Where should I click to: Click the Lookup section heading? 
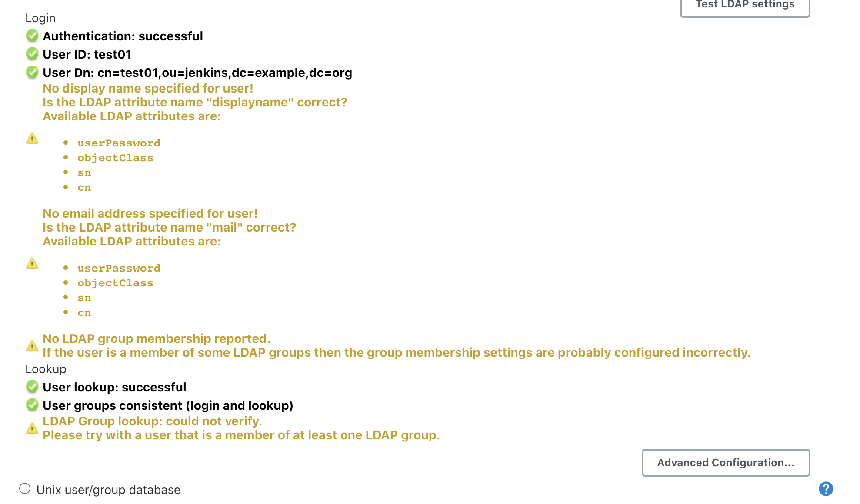tap(46, 369)
